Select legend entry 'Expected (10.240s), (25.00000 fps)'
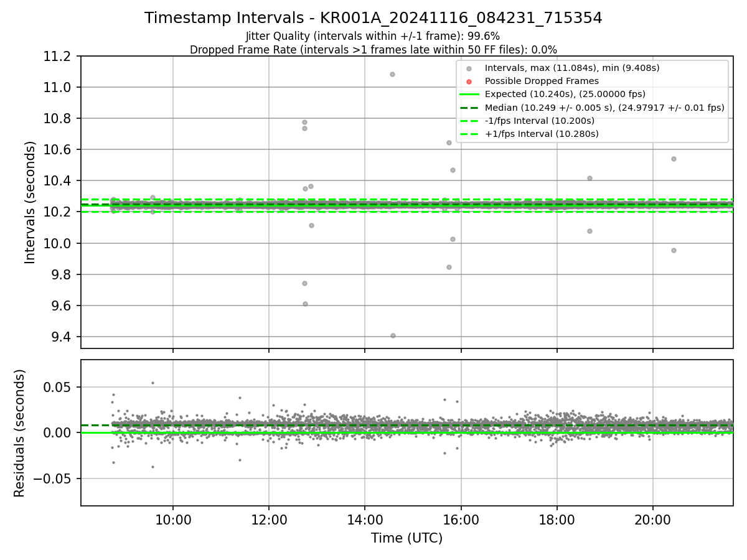The image size is (747, 560). pyautogui.click(x=565, y=94)
